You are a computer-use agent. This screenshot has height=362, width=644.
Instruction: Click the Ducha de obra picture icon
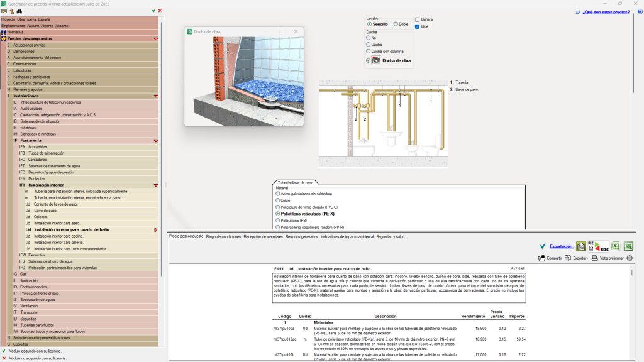(376, 60)
